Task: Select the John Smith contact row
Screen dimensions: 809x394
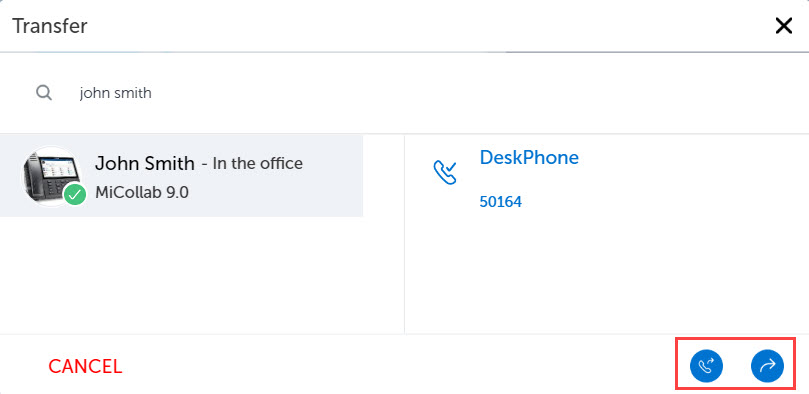Action: pyautogui.click(x=182, y=176)
